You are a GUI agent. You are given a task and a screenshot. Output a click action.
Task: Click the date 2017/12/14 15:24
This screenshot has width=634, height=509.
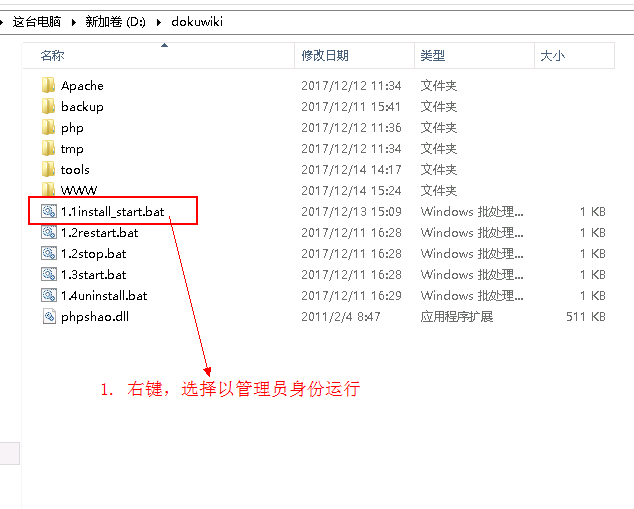(351, 191)
